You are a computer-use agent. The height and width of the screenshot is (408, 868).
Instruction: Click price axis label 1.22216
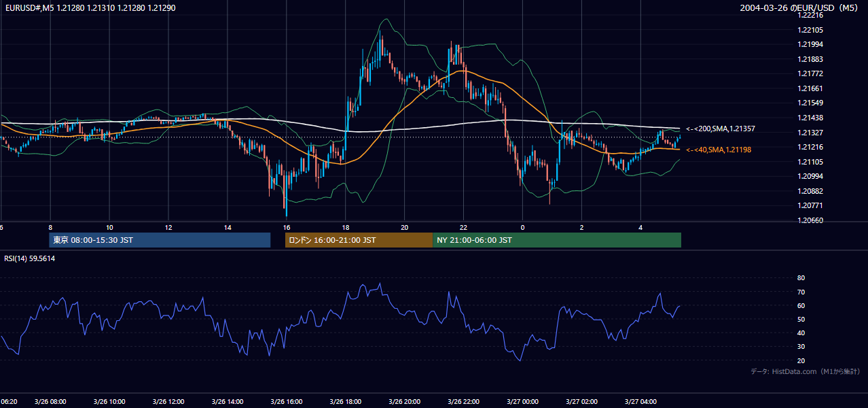pos(810,15)
